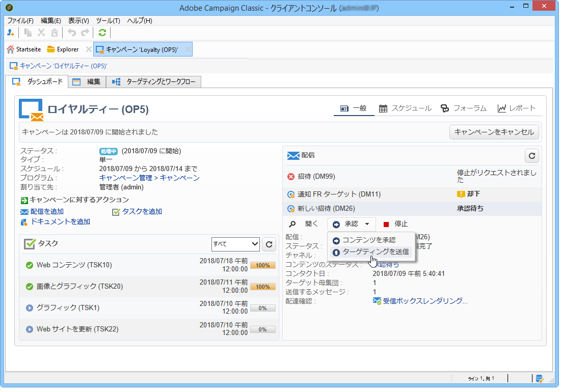
Task: Click the cut scissors icon
Action: coord(41,33)
